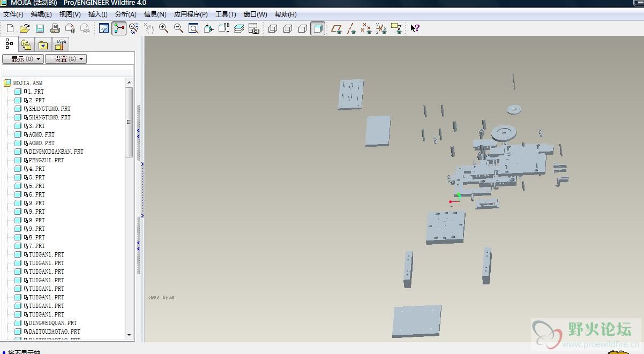Open the 信息(N) menu
Screen dimensions: 644x354
tap(155, 14)
